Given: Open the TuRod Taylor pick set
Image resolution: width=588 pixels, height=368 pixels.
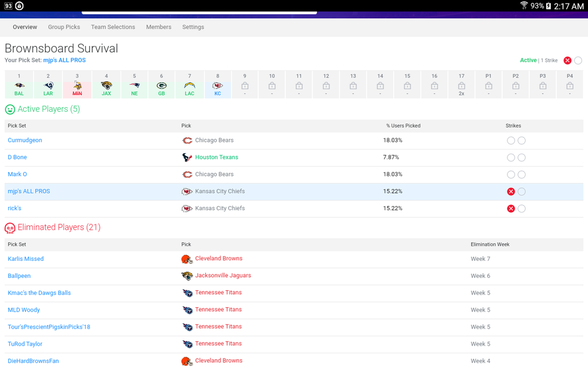Looking at the screenshot, I should point(25,344).
